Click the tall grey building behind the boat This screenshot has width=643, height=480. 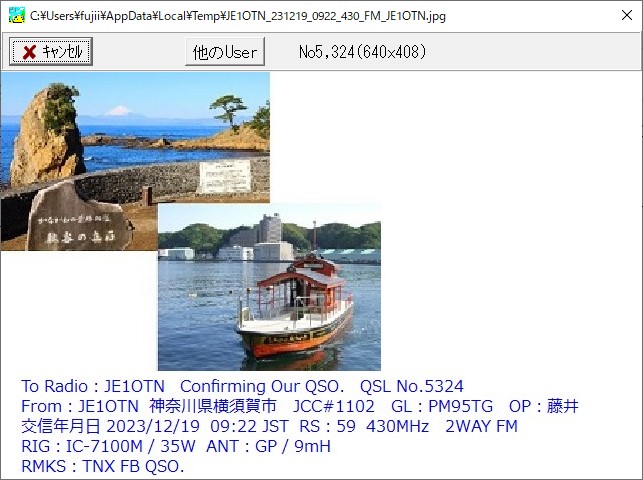[x=270, y=229]
